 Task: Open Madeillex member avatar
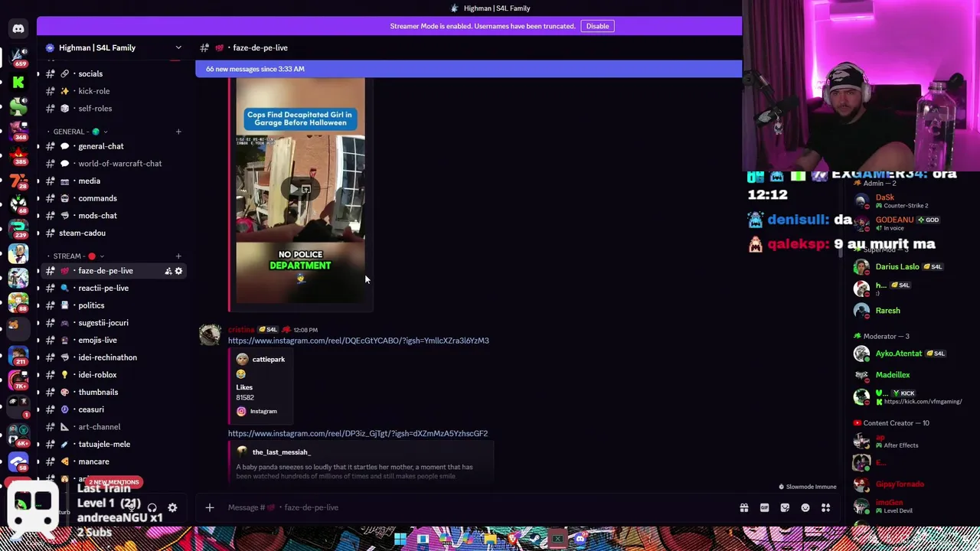coord(862,375)
